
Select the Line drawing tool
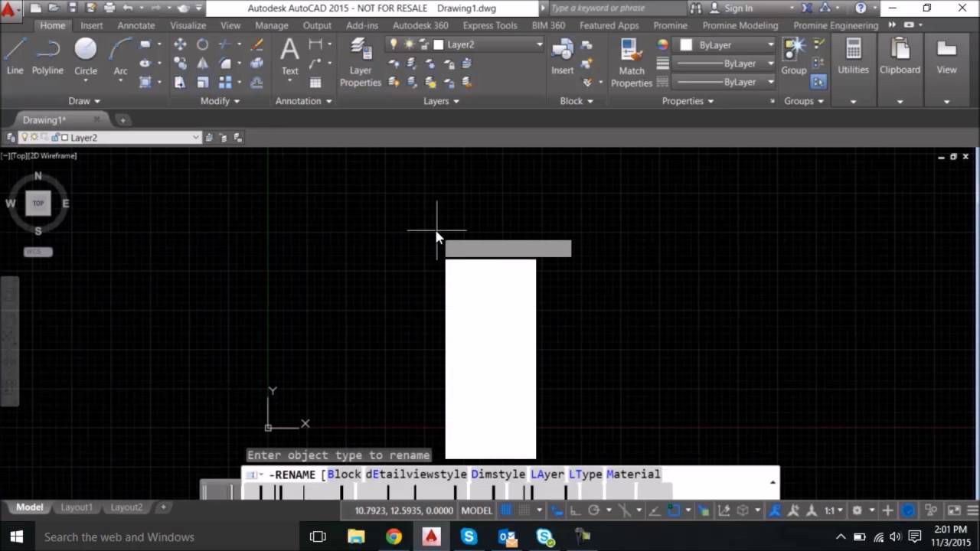15,57
